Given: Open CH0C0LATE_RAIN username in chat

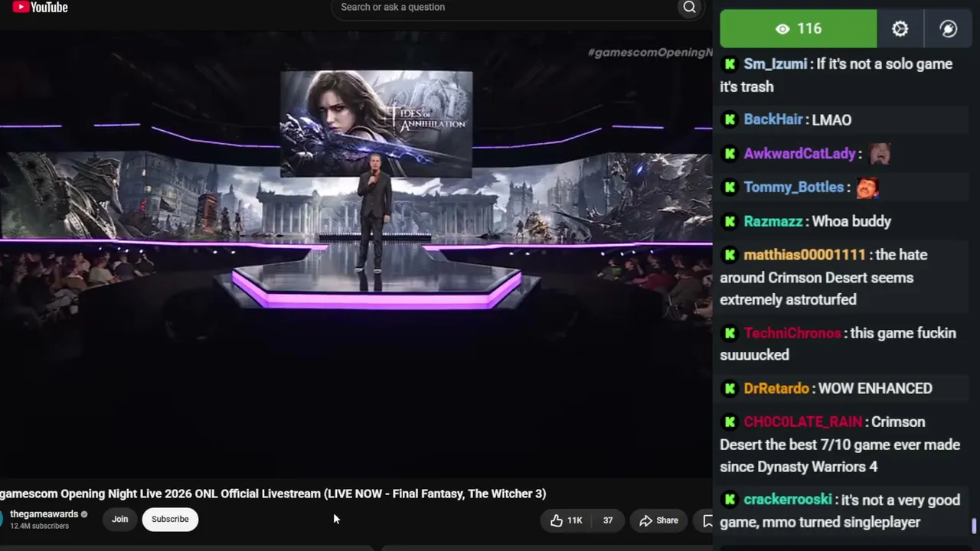Looking at the screenshot, I should click(803, 422).
